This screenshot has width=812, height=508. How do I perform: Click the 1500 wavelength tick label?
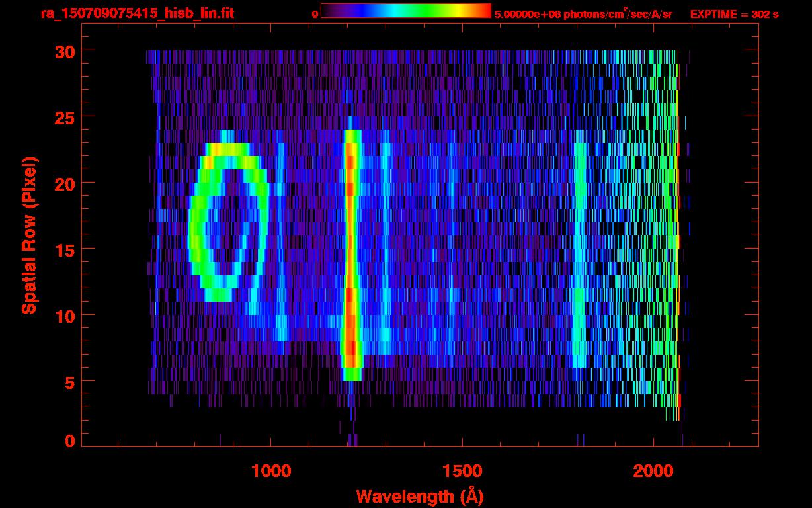462,471
